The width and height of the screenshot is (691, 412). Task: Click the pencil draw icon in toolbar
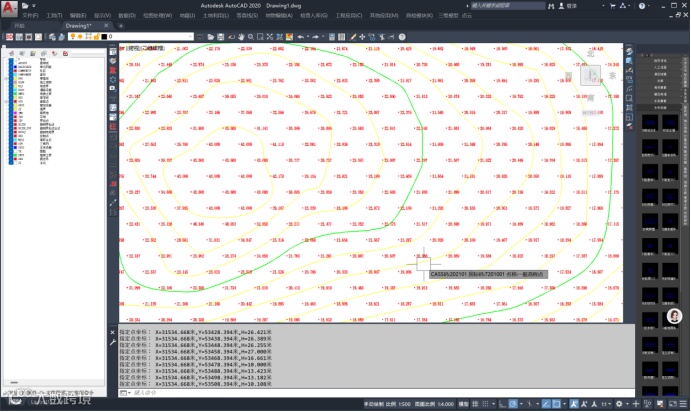click(353, 37)
